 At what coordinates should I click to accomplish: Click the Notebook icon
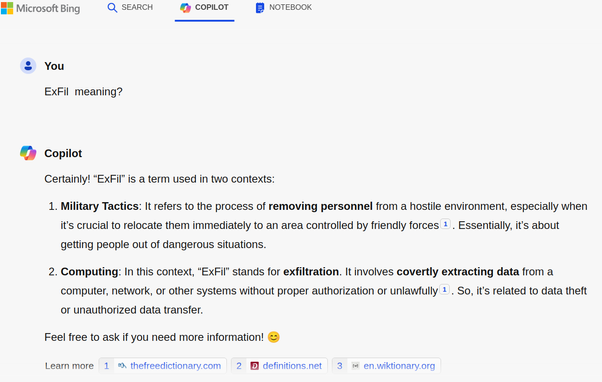pos(260,8)
